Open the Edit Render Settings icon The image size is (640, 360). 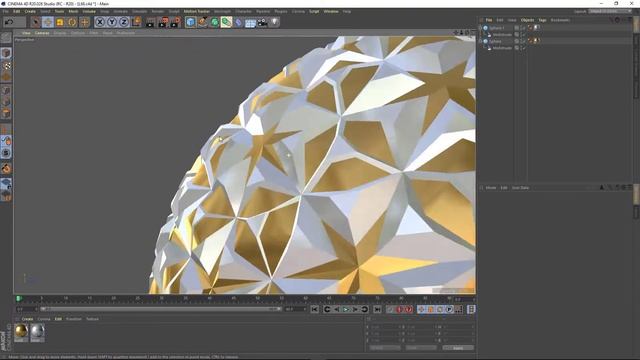click(x=176, y=22)
